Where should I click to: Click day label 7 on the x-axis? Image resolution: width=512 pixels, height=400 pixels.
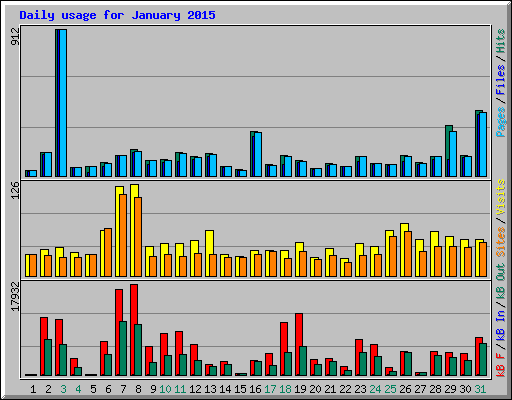pos(123,389)
